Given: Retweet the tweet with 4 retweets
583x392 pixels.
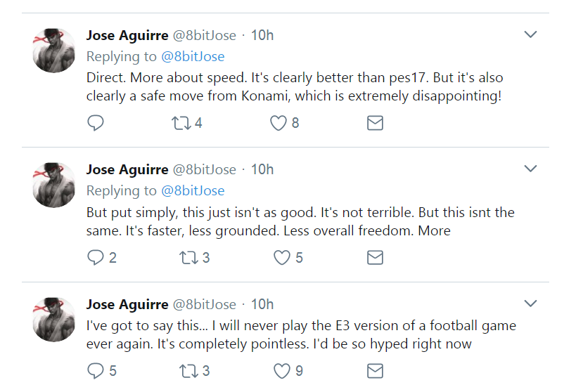Looking at the screenshot, I should coord(180,123).
